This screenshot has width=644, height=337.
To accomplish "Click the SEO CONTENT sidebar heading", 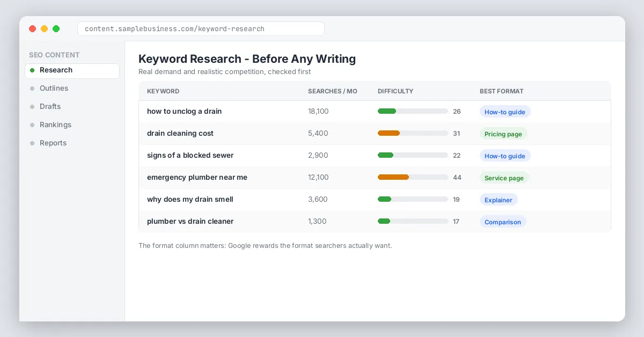I will [x=54, y=55].
